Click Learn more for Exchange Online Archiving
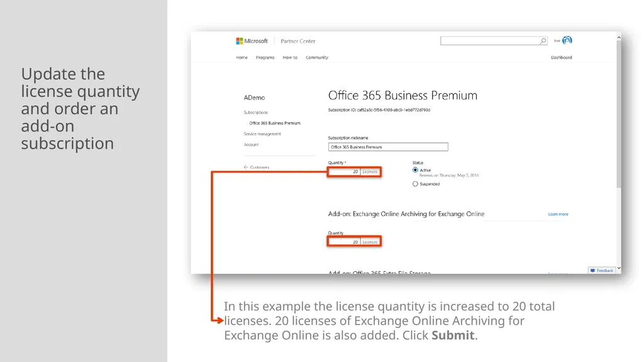This screenshot has height=362, width=644. [x=558, y=214]
